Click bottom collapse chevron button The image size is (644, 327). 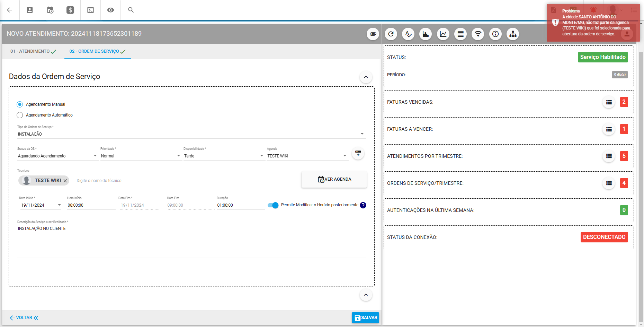[366, 295]
